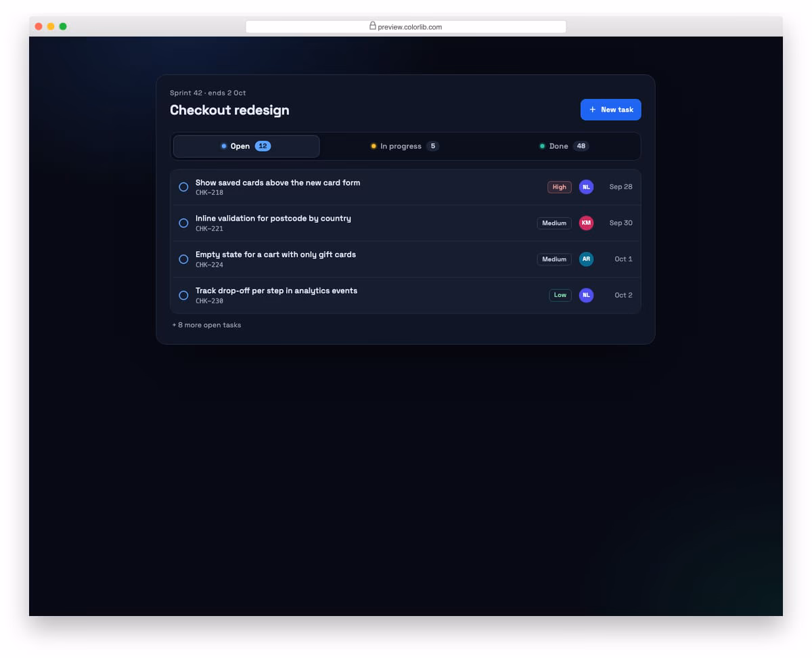Screen dimensions: 812x658
Task: Click the Medium badge on CHK-221
Action: tap(554, 223)
